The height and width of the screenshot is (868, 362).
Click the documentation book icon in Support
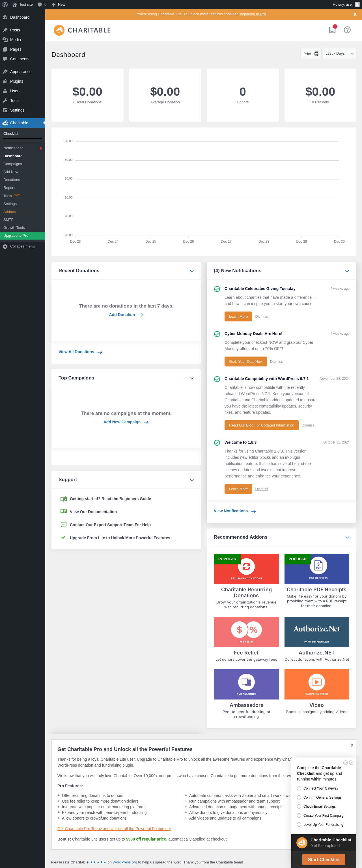coord(63,511)
